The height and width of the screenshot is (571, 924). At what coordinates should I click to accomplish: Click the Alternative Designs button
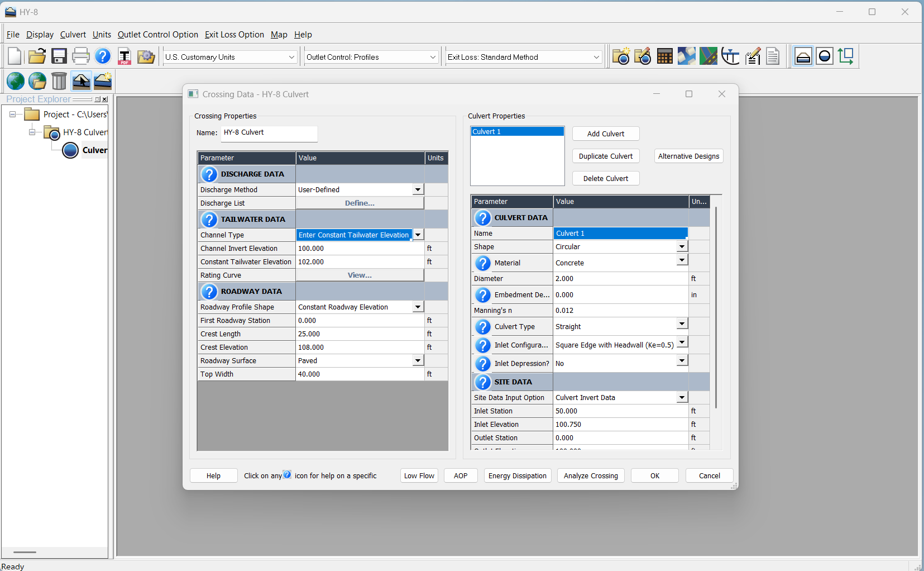coord(688,156)
